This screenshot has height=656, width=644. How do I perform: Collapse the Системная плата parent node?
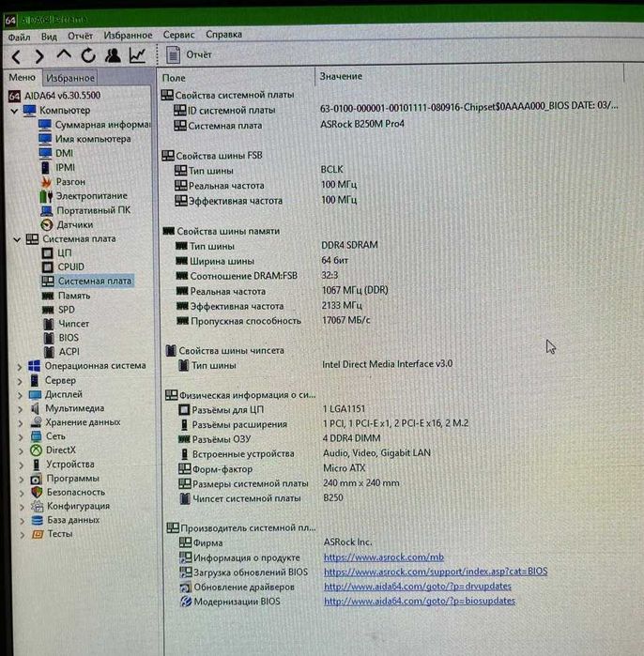(x=17, y=239)
